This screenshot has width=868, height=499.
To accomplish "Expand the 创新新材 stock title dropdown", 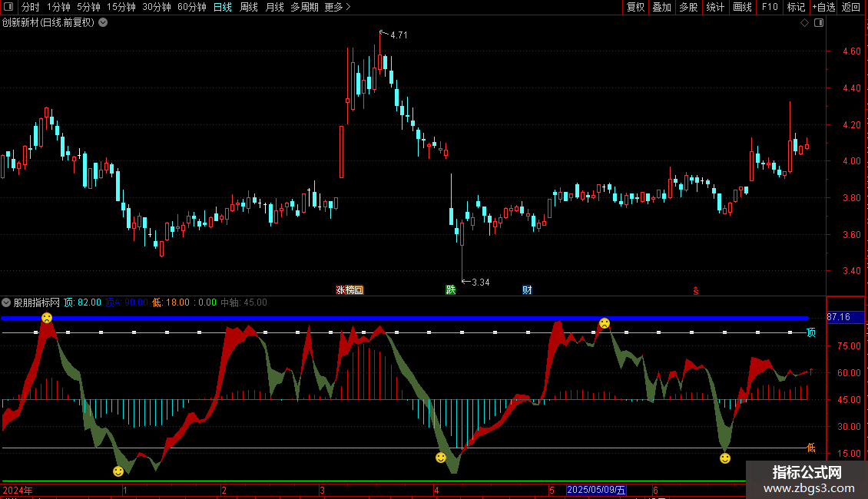I will click(x=104, y=23).
